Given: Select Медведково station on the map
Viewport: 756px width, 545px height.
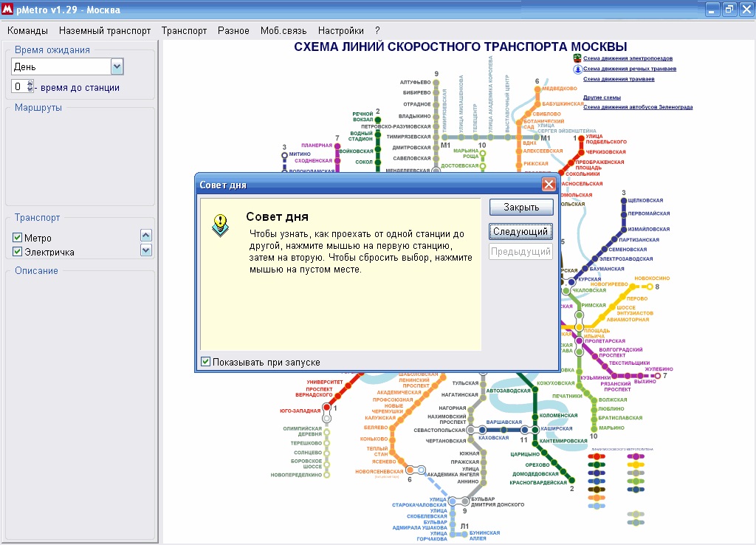Looking at the screenshot, I should pos(537,89).
